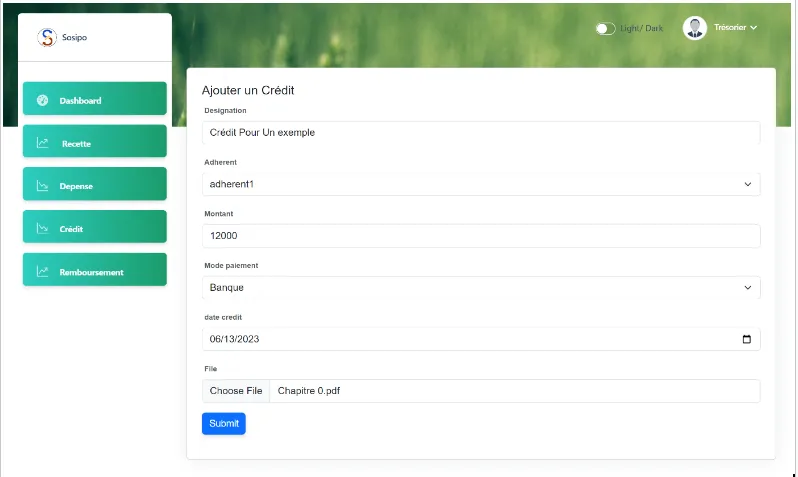Screen dimensions: 798x477
Task: Click the Adherent field label
Action: pos(220,162)
